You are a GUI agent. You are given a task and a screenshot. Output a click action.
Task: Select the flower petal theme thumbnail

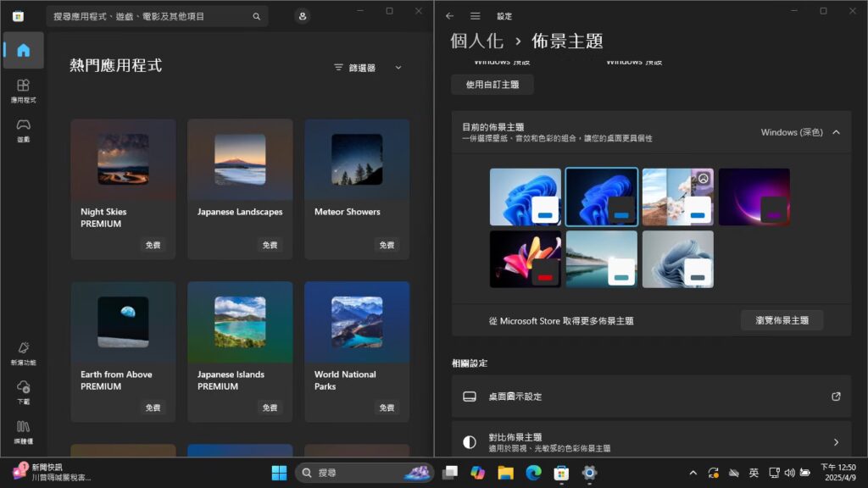526,258
